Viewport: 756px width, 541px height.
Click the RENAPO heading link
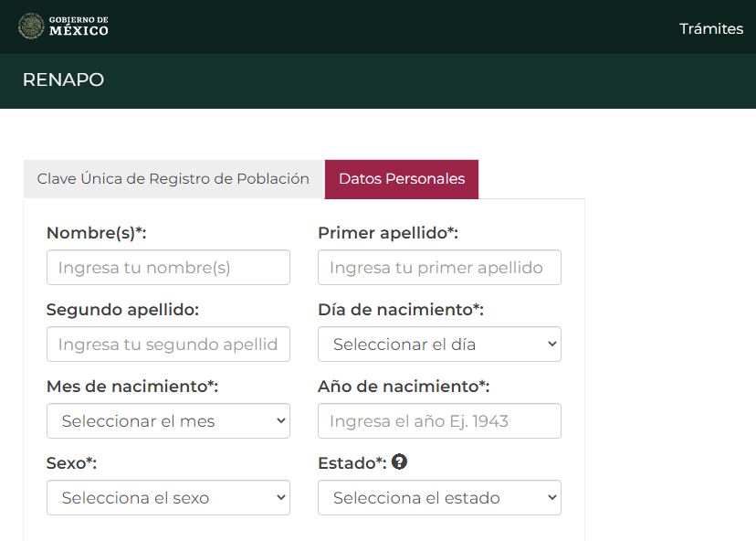(63, 80)
